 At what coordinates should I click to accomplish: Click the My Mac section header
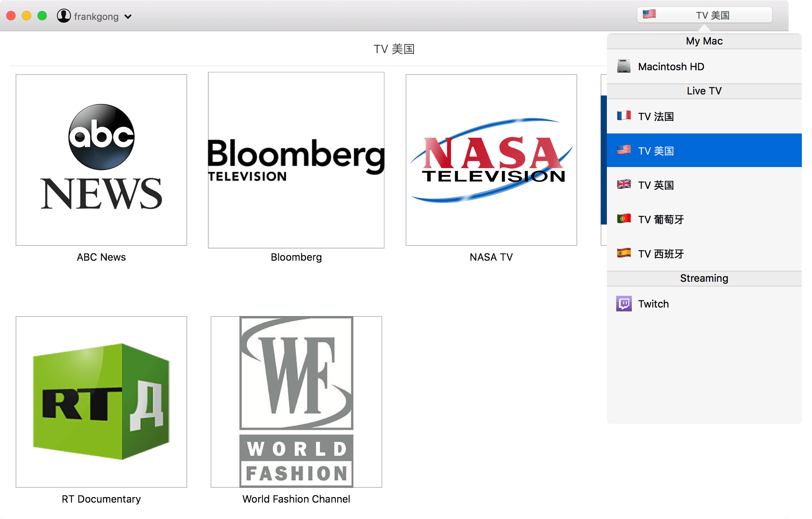coord(704,41)
